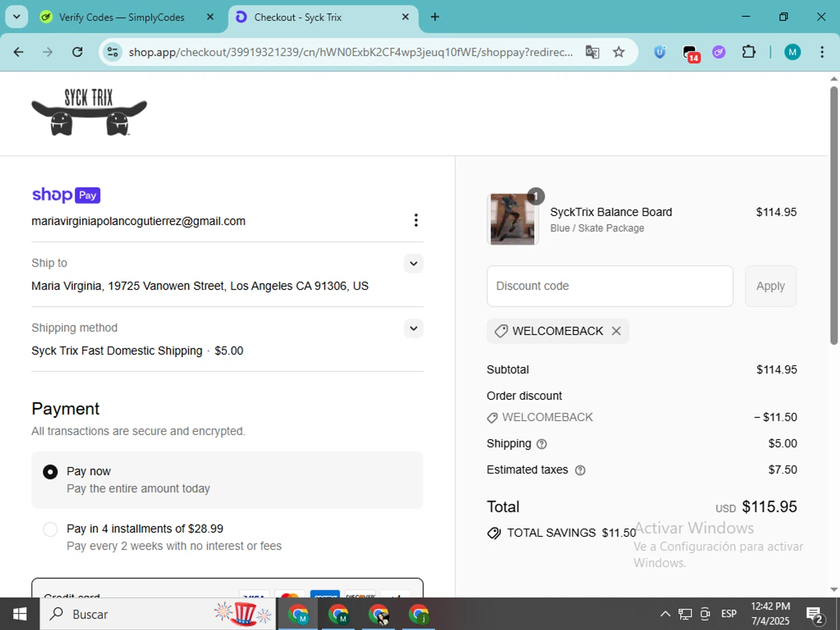Show hidden system tray icons
Viewport: 840px width, 630px height.
coord(665,614)
